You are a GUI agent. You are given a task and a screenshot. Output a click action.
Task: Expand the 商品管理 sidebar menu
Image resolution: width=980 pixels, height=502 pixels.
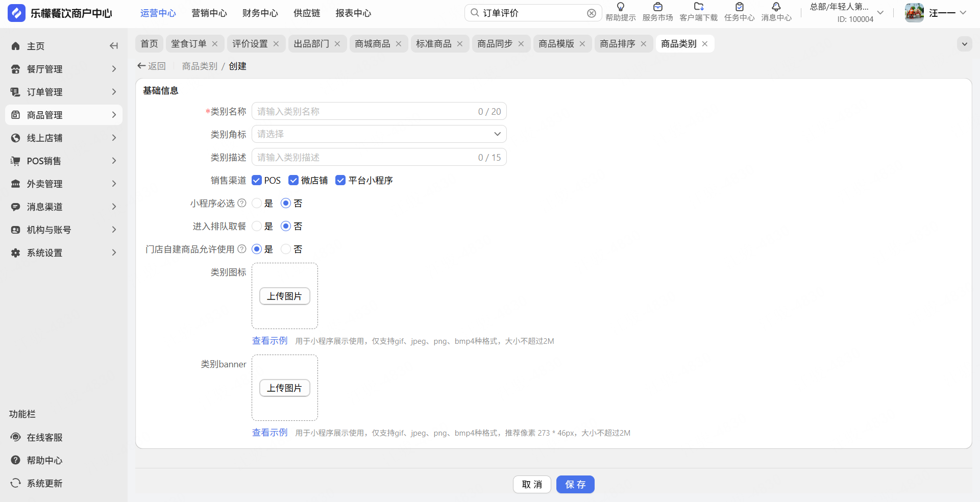pos(64,115)
